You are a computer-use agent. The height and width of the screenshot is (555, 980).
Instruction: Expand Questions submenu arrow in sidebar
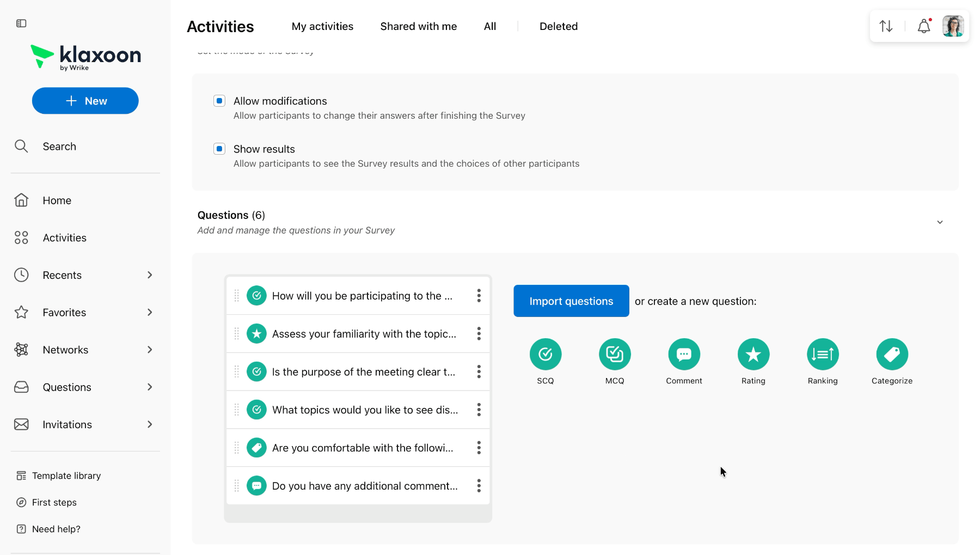150,387
